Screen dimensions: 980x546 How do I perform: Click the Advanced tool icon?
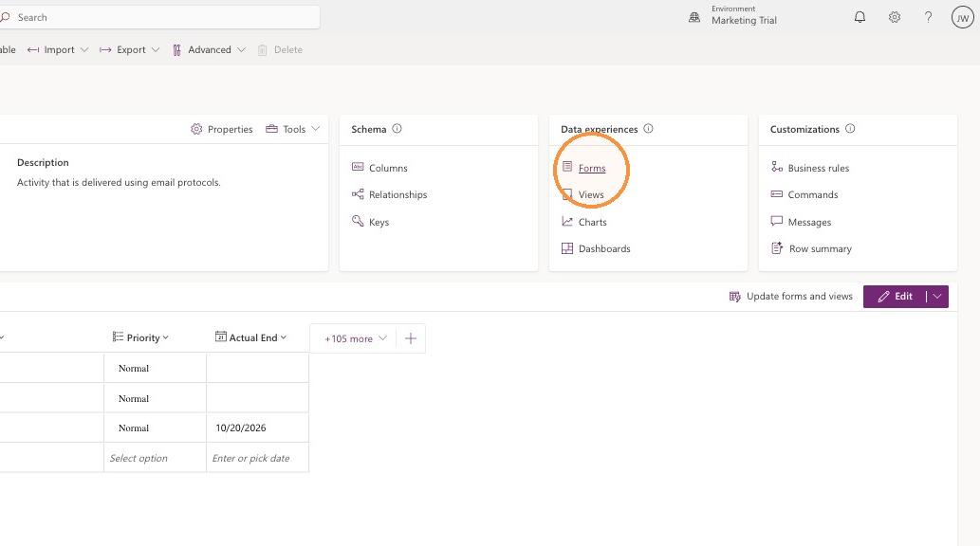click(176, 50)
